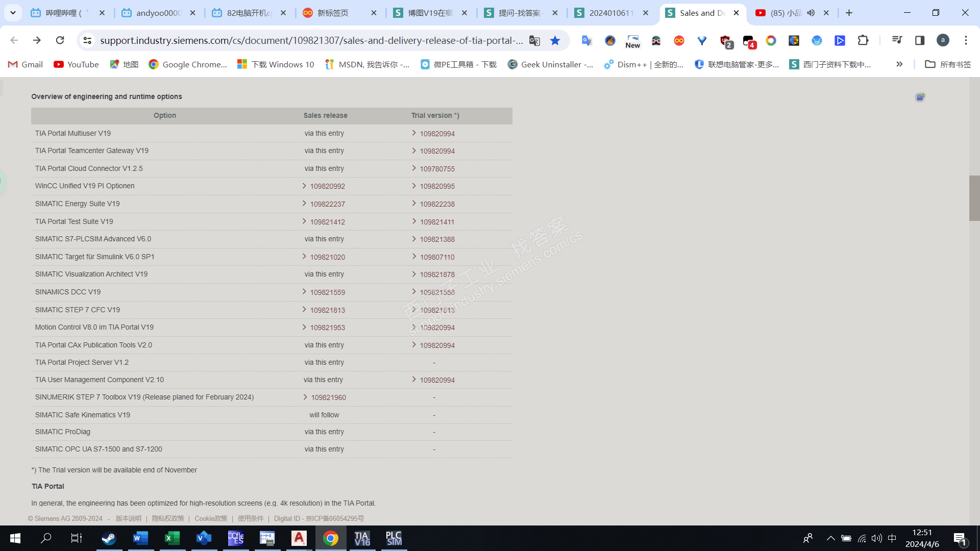This screenshot has width=980, height=551.
Task: Open trial link 109821388 for PLCSIM Advanced
Action: tap(437, 239)
